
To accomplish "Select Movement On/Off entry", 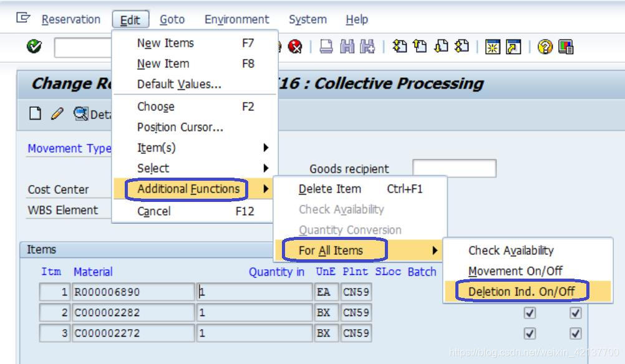I will click(x=528, y=271).
